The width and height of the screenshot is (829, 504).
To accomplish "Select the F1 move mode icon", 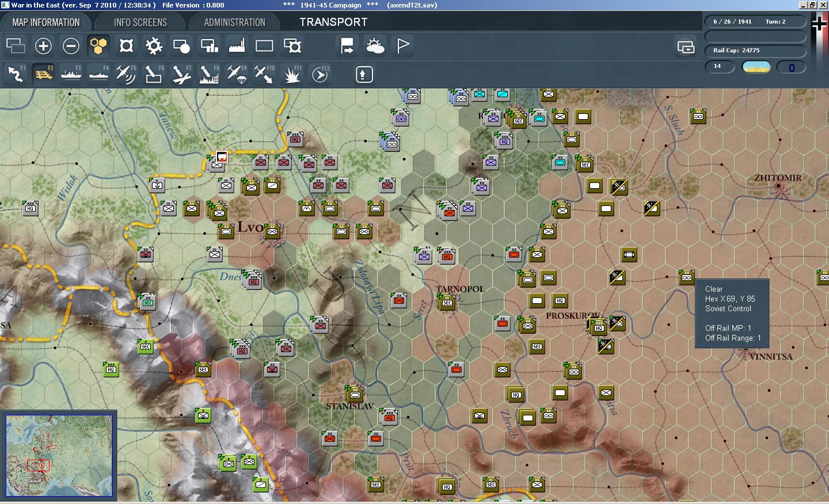I will click(x=16, y=74).
